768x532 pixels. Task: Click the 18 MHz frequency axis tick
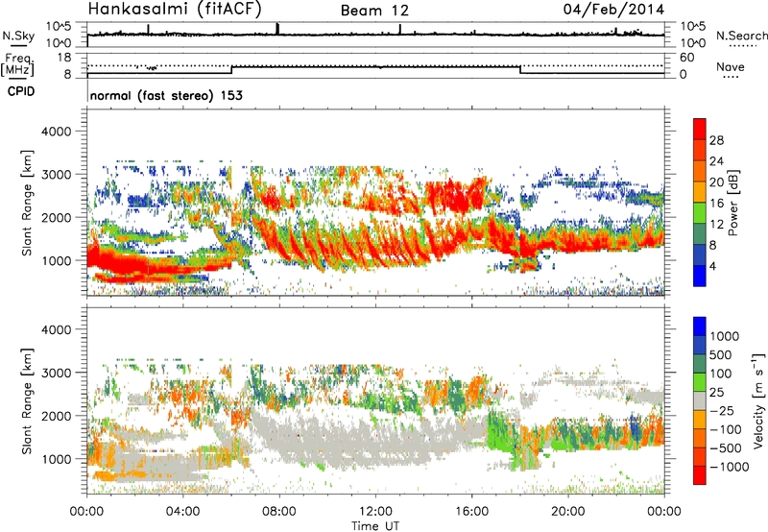[x=64, y=58]
